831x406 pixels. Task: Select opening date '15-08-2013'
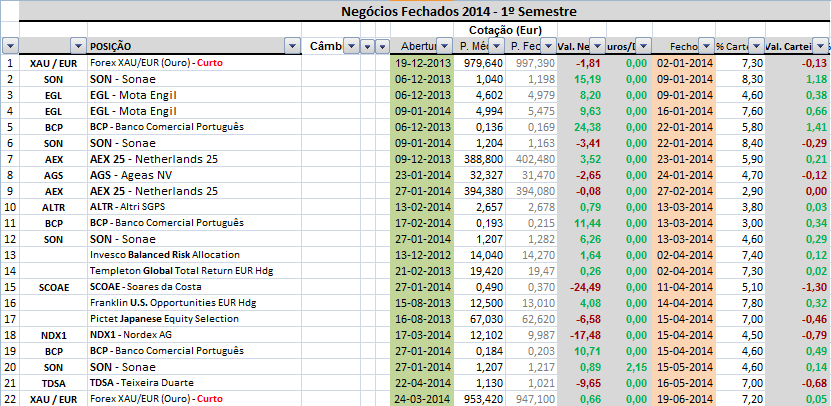pos(423,303)
